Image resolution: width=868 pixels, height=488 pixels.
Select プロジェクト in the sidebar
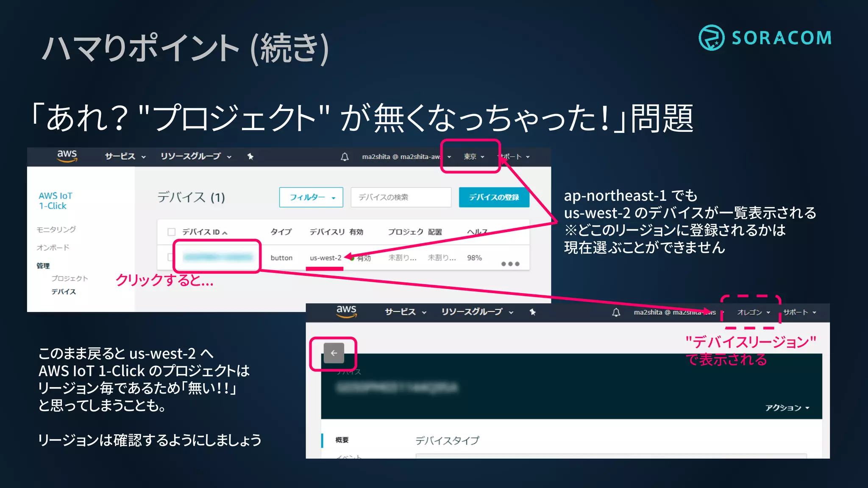pos(70,278)
